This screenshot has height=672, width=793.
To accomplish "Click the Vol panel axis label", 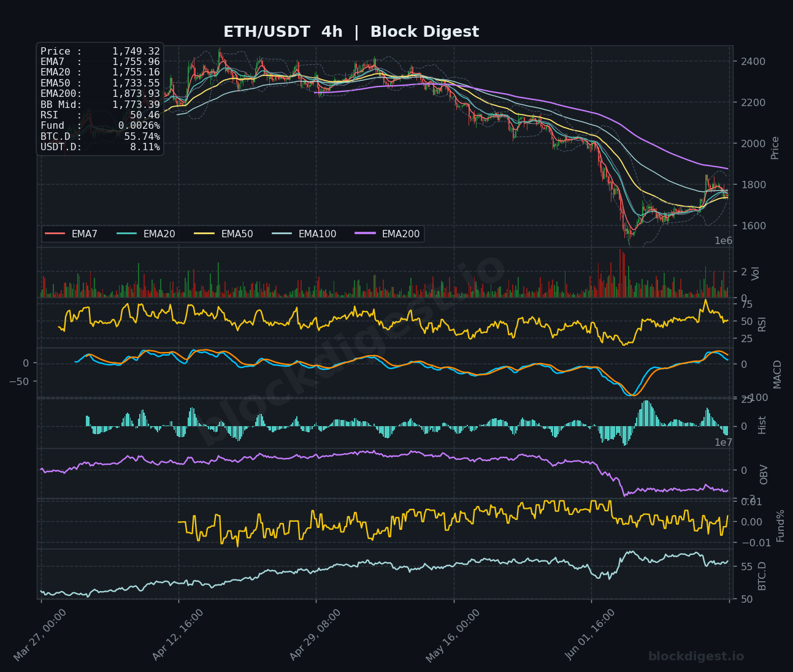I will (x=756, y=273).
